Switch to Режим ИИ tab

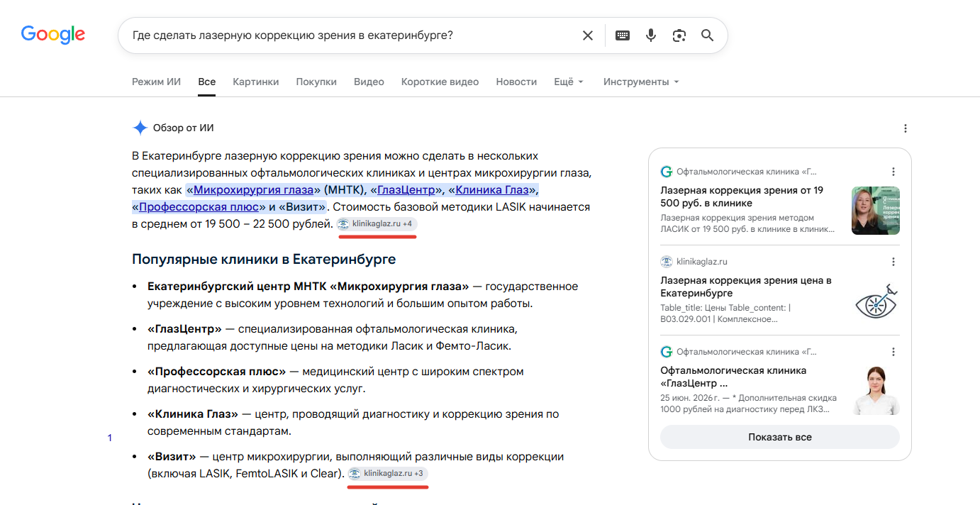tap(156, 82)
